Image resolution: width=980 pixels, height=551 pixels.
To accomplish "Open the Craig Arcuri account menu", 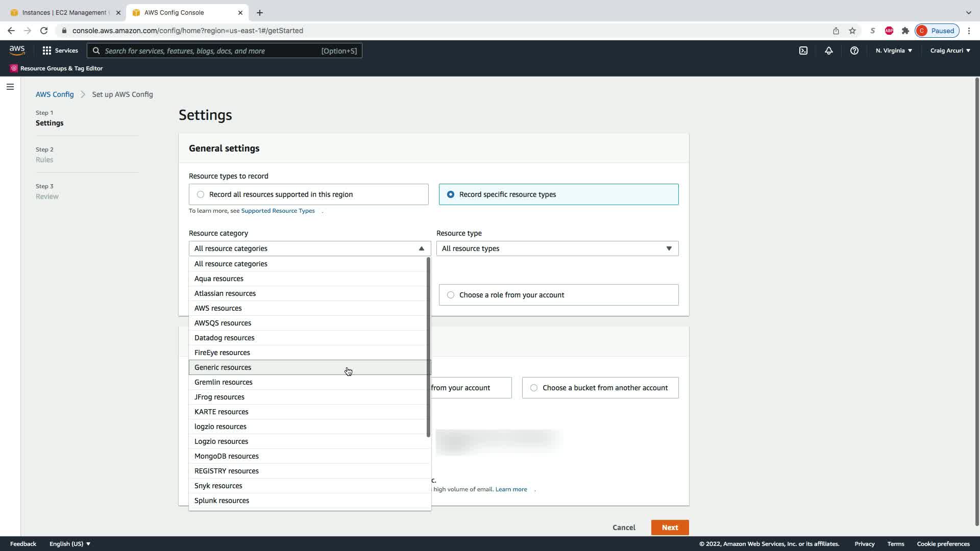I will point(949,51).
